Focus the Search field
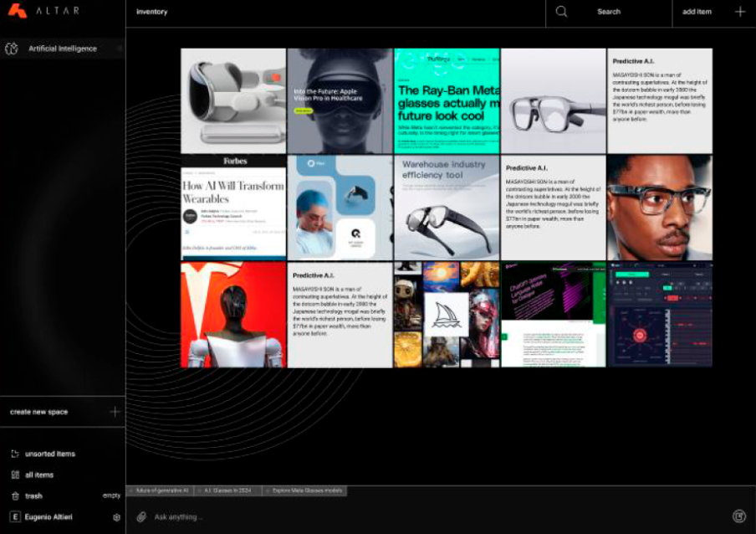Image resolution: width=756 pixels, height=534 pixels. pos(609,12)
